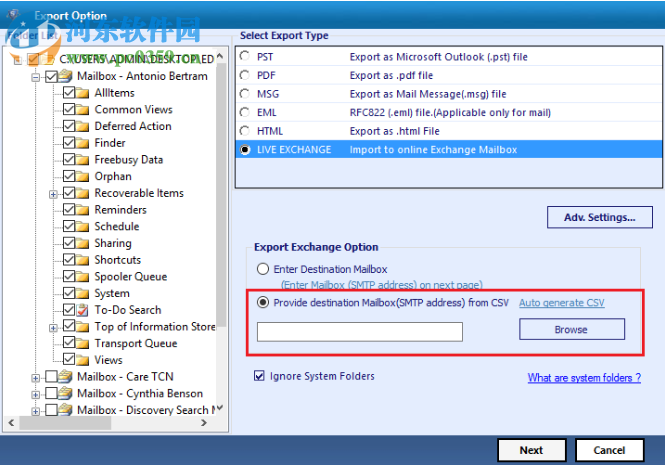Uncheck the AllItems folder checkbox
Image resolution: width=665 pixels, height=465 pixels.
tap(69, 92)
